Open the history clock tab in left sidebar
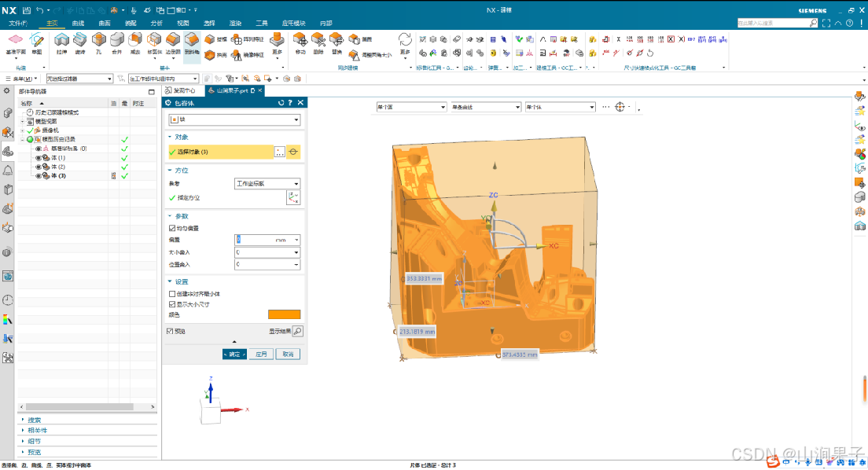Viewport: 868px width, 470px height. point(8,300)
